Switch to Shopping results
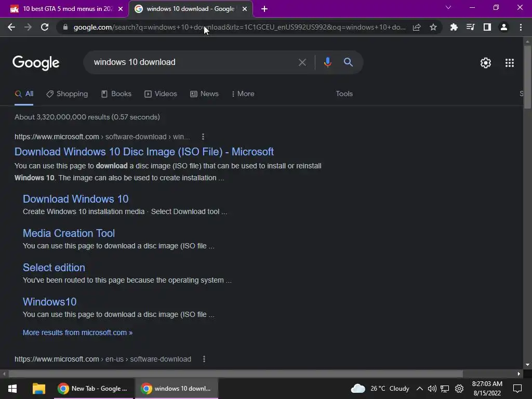The width and height of the screenshot is (532, 399). pos(67,94)
